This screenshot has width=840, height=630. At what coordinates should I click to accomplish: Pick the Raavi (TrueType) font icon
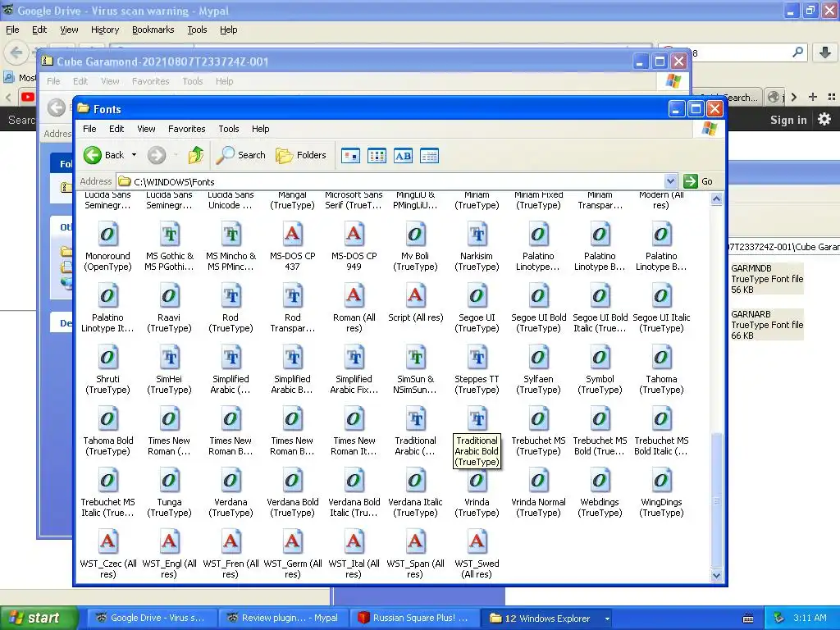click(169, 296)
